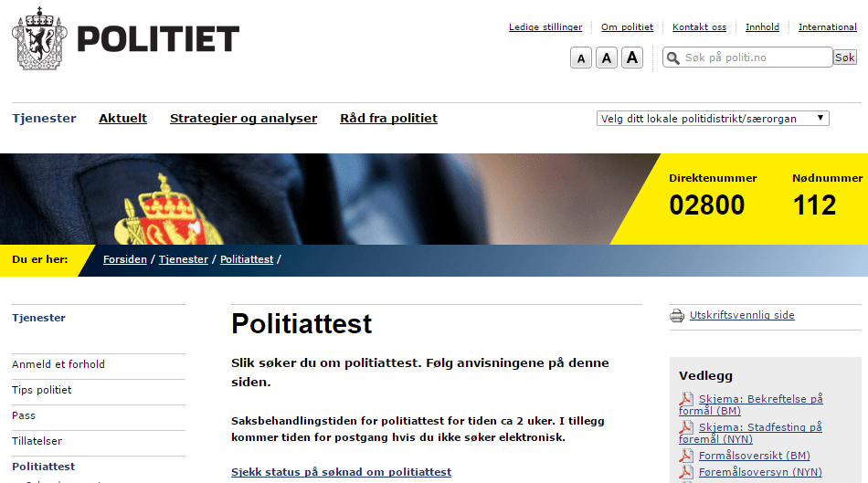The height and width of the screenshot is (483, 868).
Task: Click the magnifying glass search icon
Action: pyautogui.click(x=672, y=58)
